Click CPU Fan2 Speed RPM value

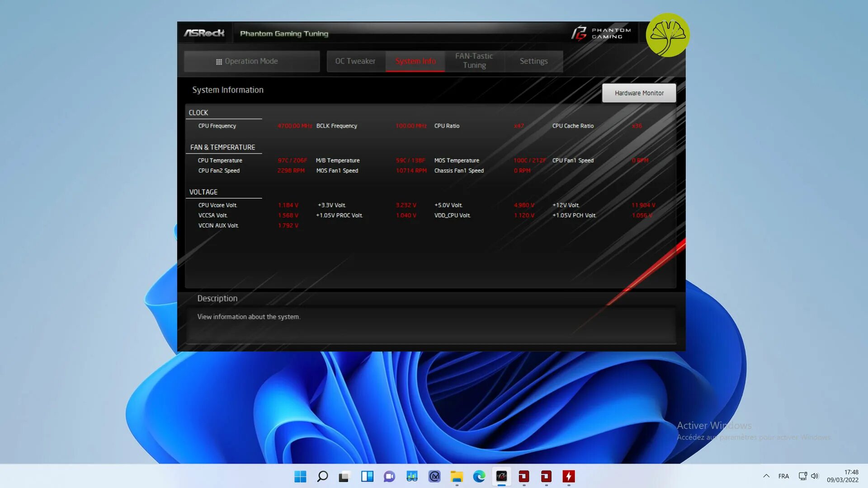tap(290, 170)
